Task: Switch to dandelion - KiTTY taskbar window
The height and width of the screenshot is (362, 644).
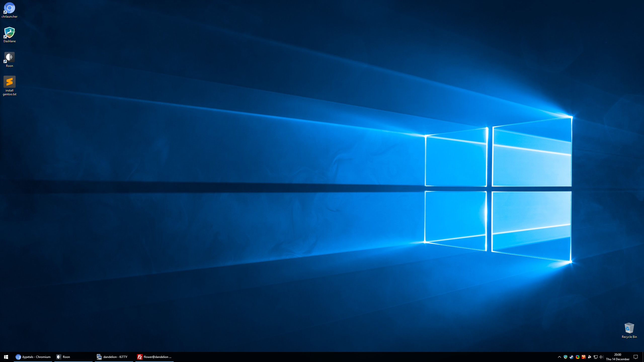Action: pyautogui.click(x=114, y=357)
